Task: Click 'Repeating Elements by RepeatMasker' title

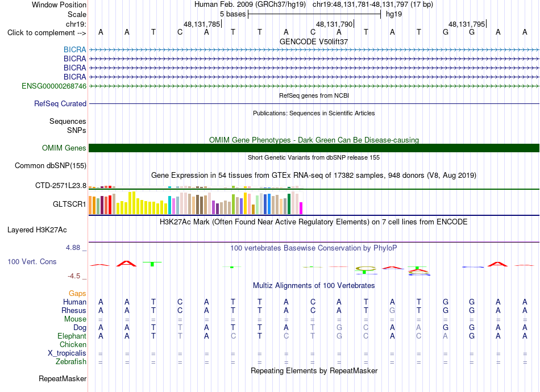Action: (x=314, y=370)
